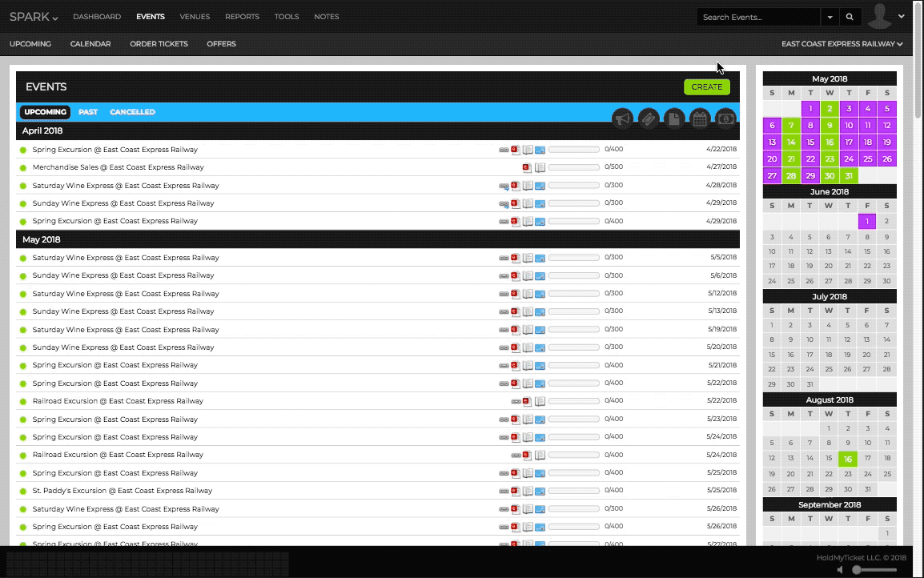The width and height of the screenshot is (924, 578).
Task: Click the blue card icon for 5/20/2018 Sunday Wine Express
Action: point(540,347)
